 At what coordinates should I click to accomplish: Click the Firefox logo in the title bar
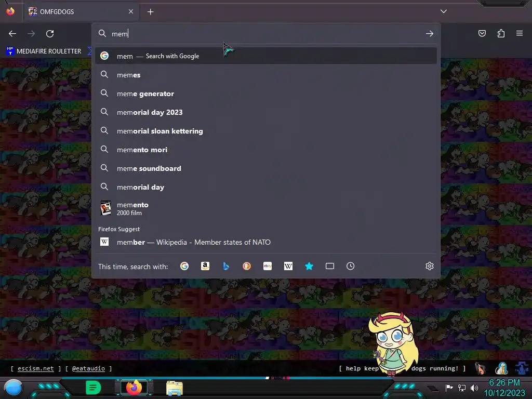coord(10,11)
